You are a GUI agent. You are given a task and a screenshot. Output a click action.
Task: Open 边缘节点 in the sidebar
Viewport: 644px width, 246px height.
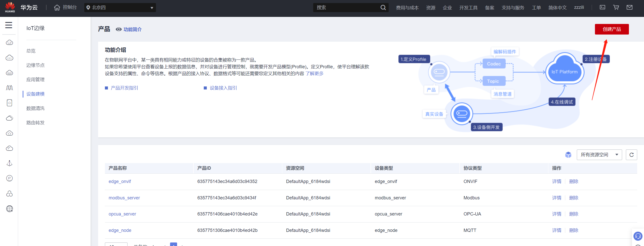35,65
